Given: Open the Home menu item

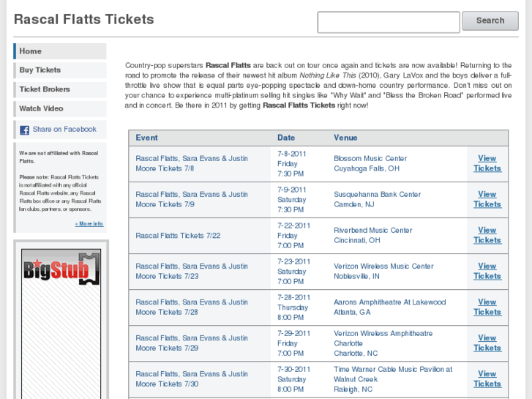Looking at the screenshot, I should coord(60,51).
